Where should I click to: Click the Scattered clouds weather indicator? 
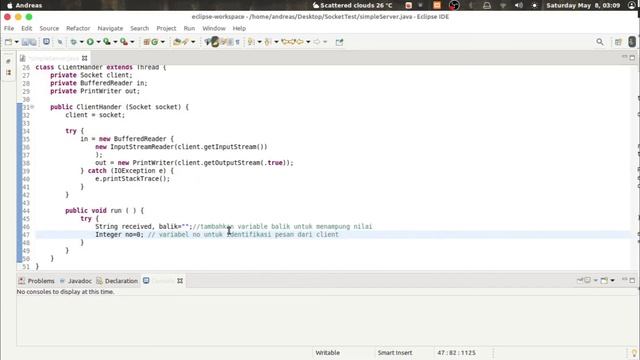click(x=353, y=5)
